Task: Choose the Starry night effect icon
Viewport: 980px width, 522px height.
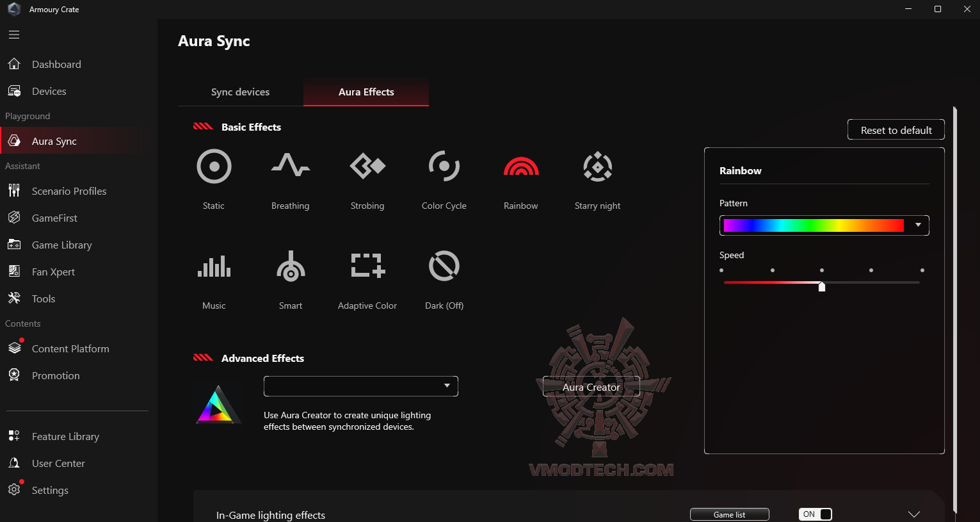Action: coord(598,167)
